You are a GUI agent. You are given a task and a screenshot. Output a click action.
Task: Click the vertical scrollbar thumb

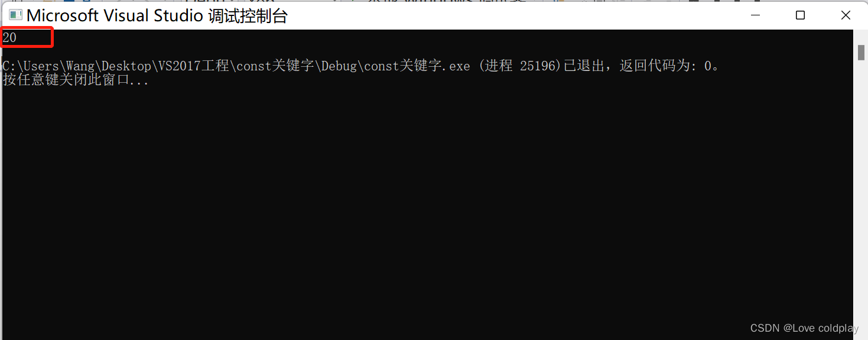[x=861, y=53]
